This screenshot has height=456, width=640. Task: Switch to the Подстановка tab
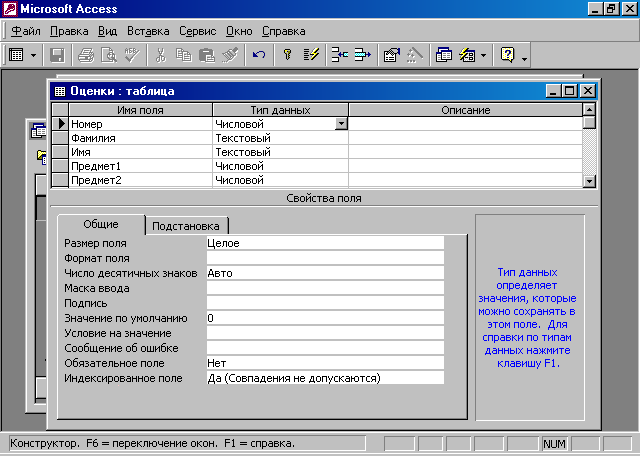[186, 226]
